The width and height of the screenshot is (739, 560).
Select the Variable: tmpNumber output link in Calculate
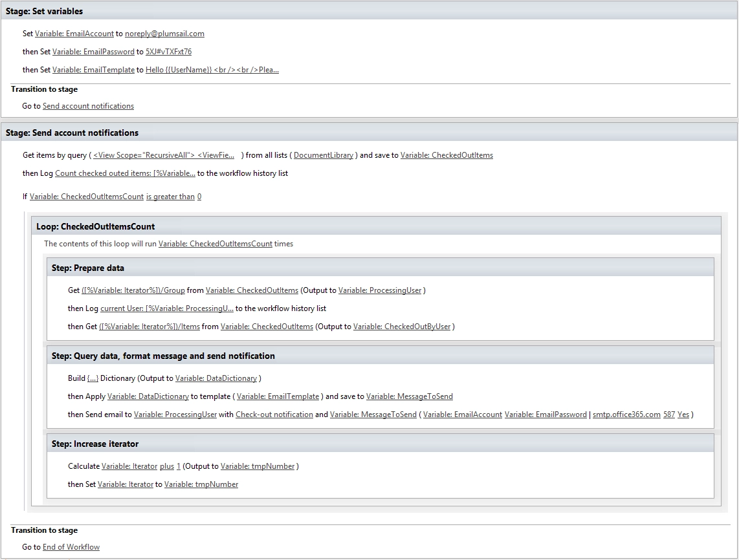coord(258,466)
